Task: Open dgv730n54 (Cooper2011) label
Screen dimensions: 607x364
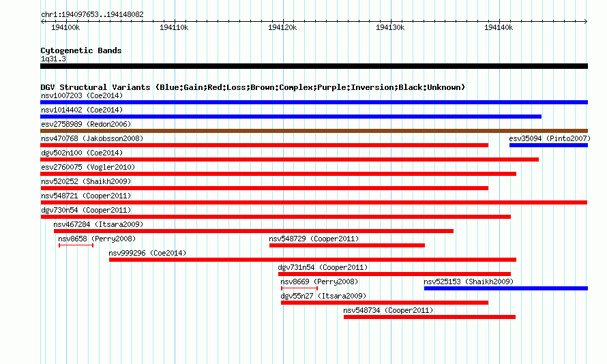Action: click(86, 210)
